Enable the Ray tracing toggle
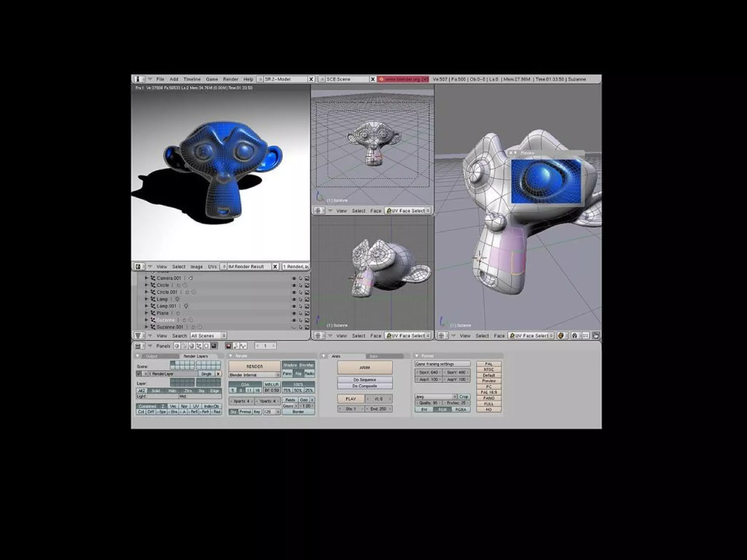The height and width of the screenshot is (560, 747). click(298, 373)
